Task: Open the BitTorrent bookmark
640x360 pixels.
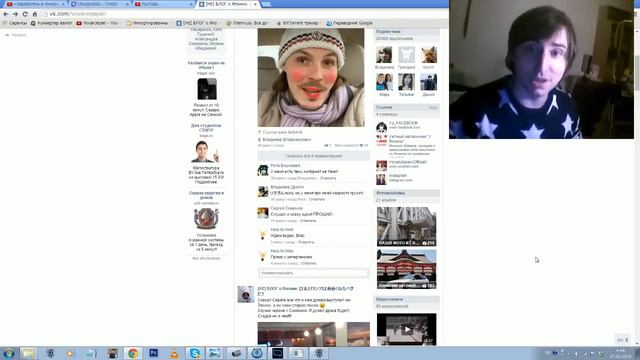Action: click(x=297, y=23)
